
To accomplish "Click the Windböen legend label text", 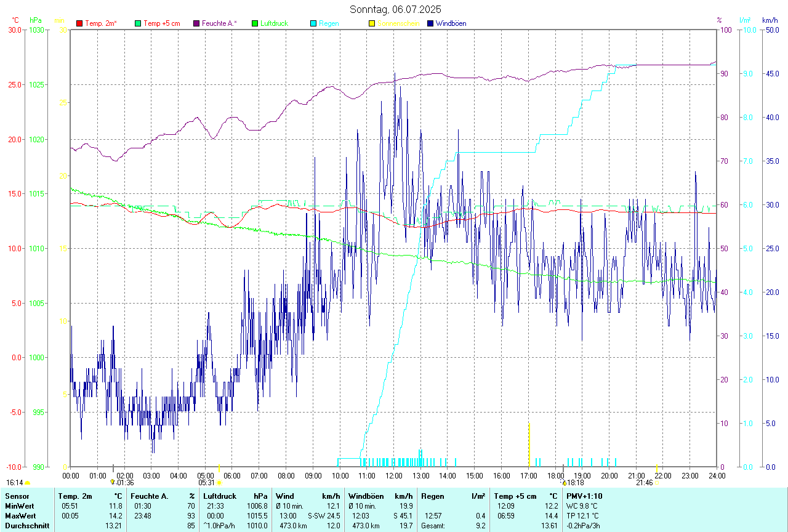I will [451, 23].
